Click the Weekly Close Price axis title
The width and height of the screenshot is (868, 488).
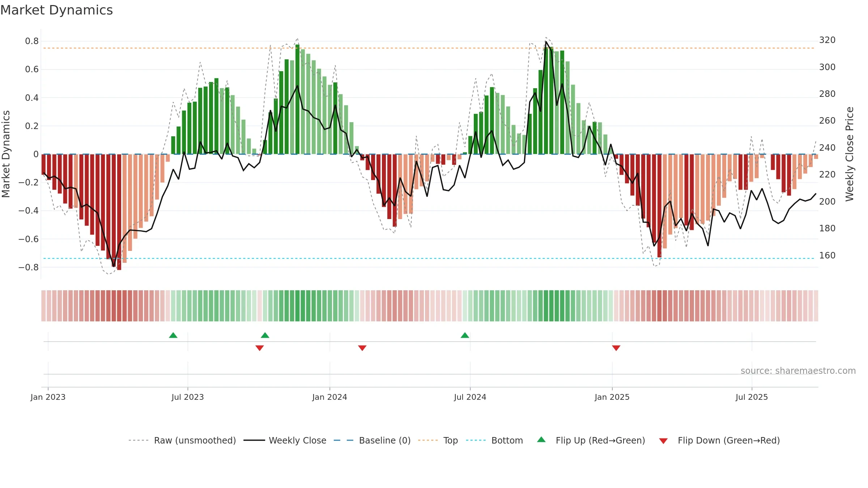click(850, 154)
